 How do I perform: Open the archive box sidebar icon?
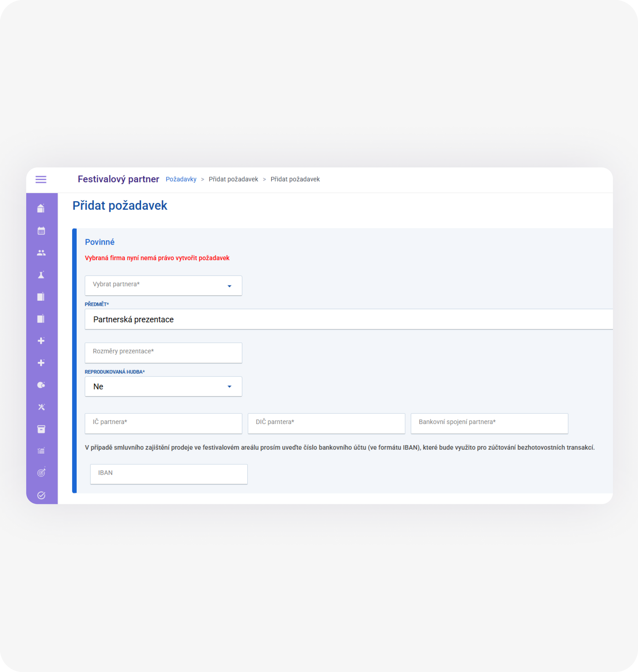click(x=41, y=429)
